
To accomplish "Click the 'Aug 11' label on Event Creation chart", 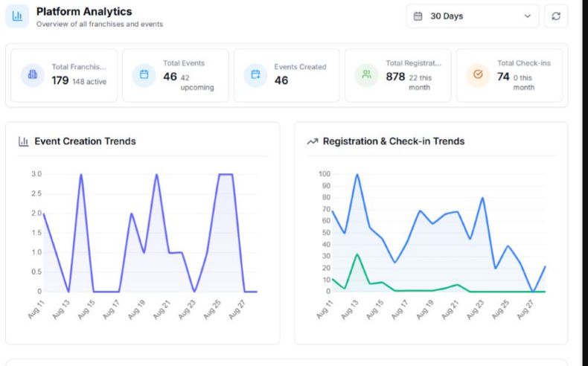I will pyautogui.click(x=36, y=309).
